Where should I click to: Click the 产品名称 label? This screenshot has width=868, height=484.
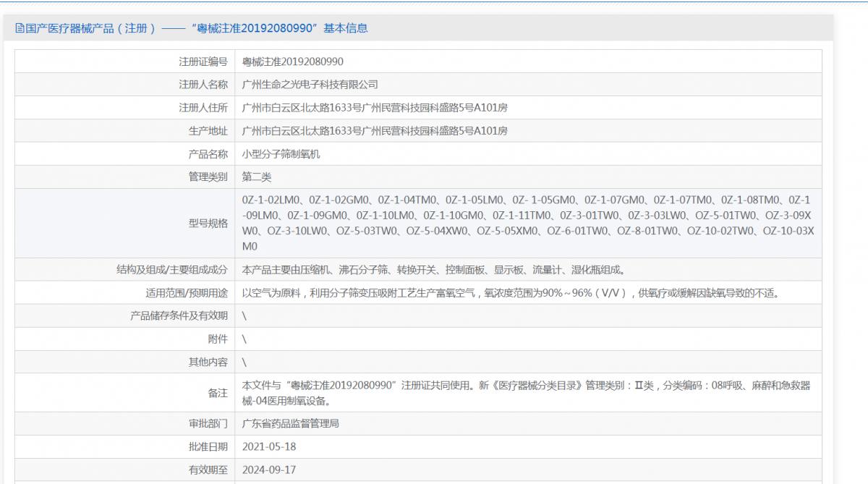point(208,154)
